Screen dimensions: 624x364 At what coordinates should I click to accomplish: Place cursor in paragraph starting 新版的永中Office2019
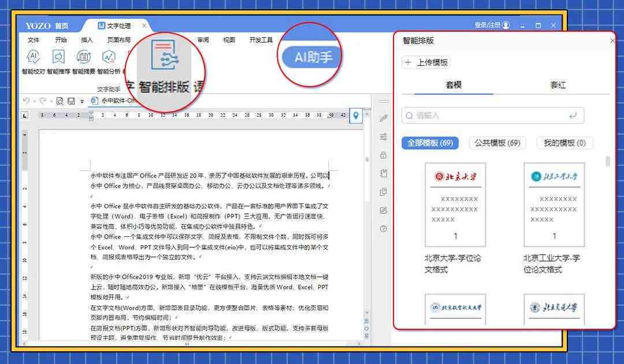209,287
